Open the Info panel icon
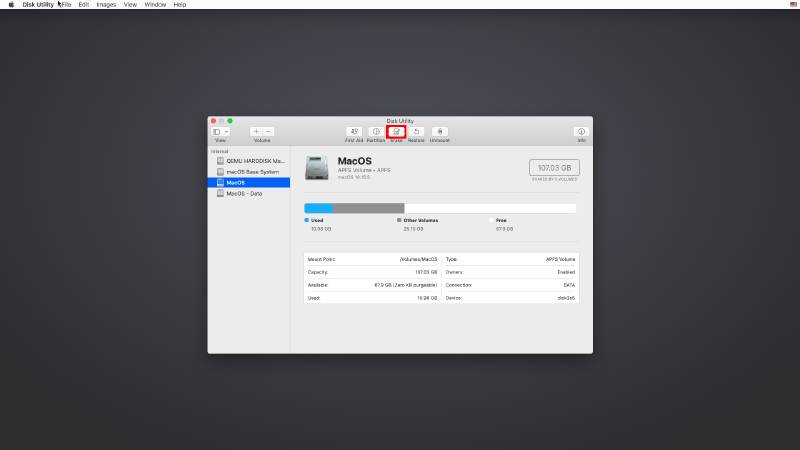Image resolution: width=800 pixels, height=450 pixels. coord(581,131)
